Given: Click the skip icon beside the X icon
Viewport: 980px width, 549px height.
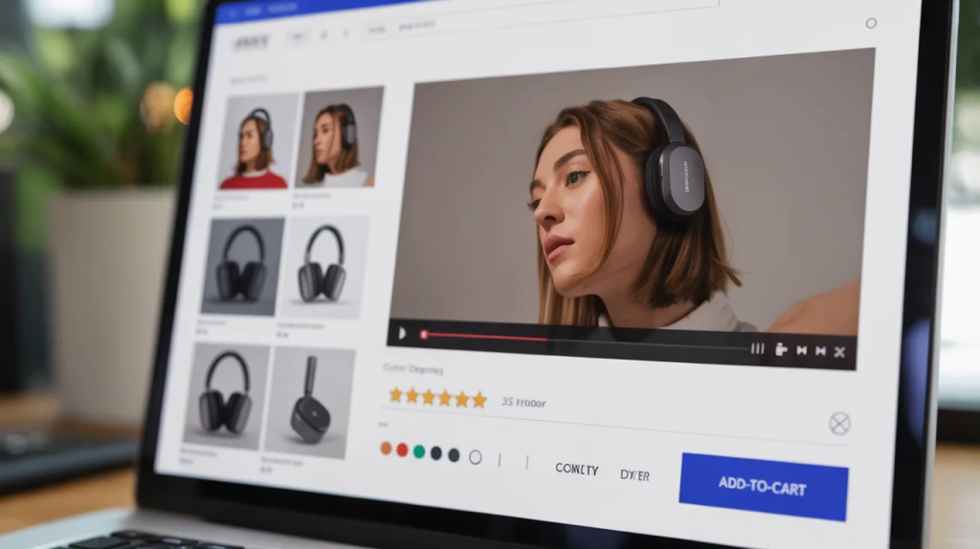Looking at the screenshot, I should 820,351.
